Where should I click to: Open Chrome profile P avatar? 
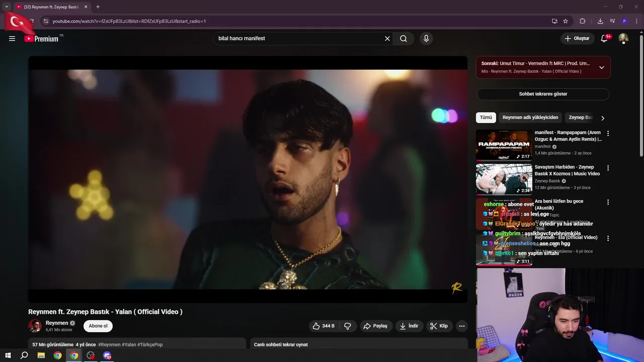click(624, 21)
